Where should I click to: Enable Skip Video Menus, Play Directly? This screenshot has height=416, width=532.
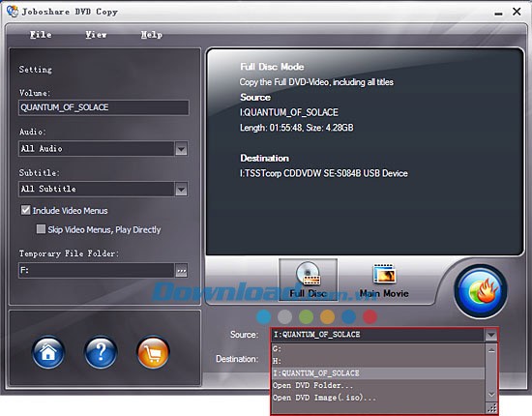click(41, 229)
